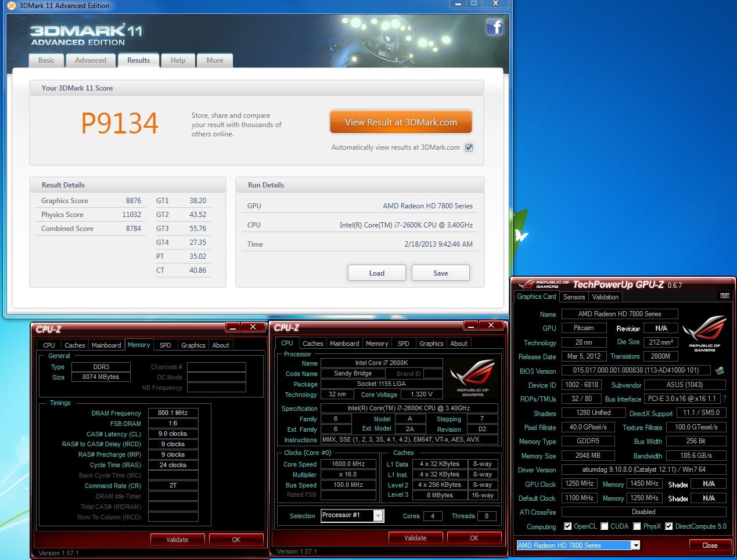The height and width of the screenshot is (560, 737).
Task: Click the Close button in GPU-Z
Action: click(710, 545)
